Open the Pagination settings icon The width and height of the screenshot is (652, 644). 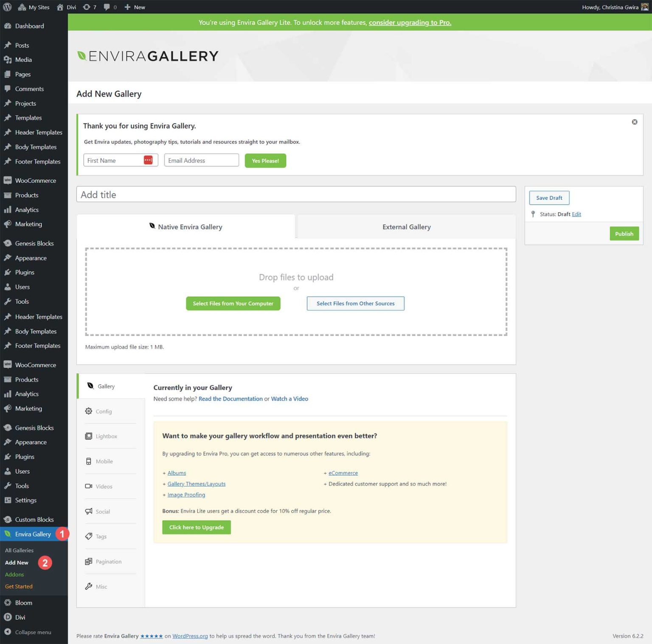pos(89,561)
